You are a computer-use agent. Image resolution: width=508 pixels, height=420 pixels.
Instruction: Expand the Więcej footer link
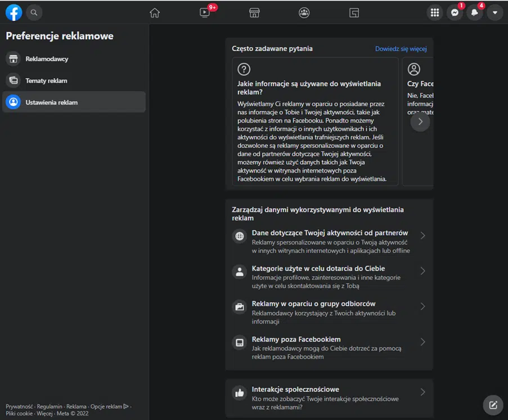[x=44, y=413]
